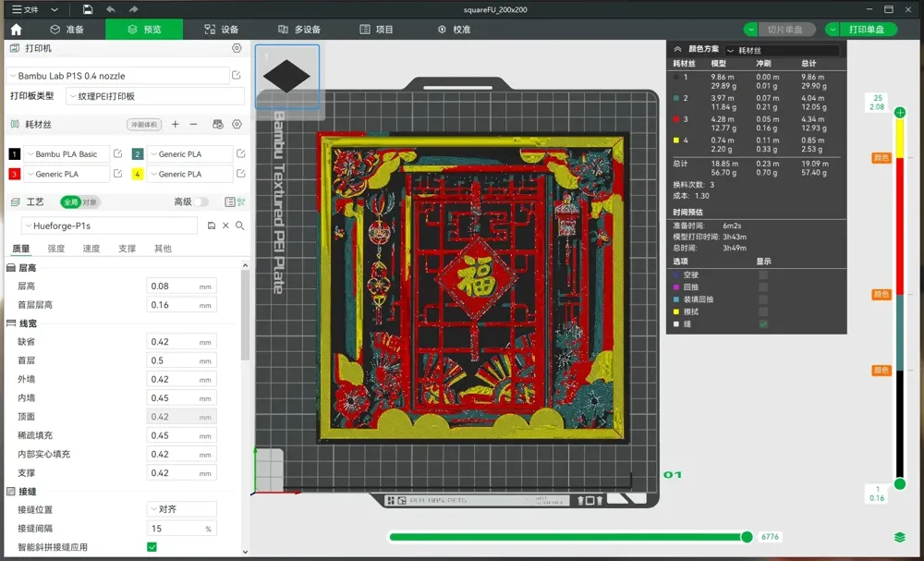Uncheck the 缝 display checkbox
The width and height of the screenshot is (924, 561).
763,324
